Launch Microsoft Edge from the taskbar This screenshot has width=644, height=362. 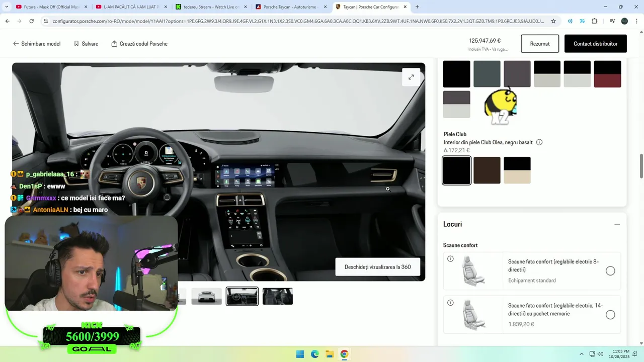pos(314,354)
